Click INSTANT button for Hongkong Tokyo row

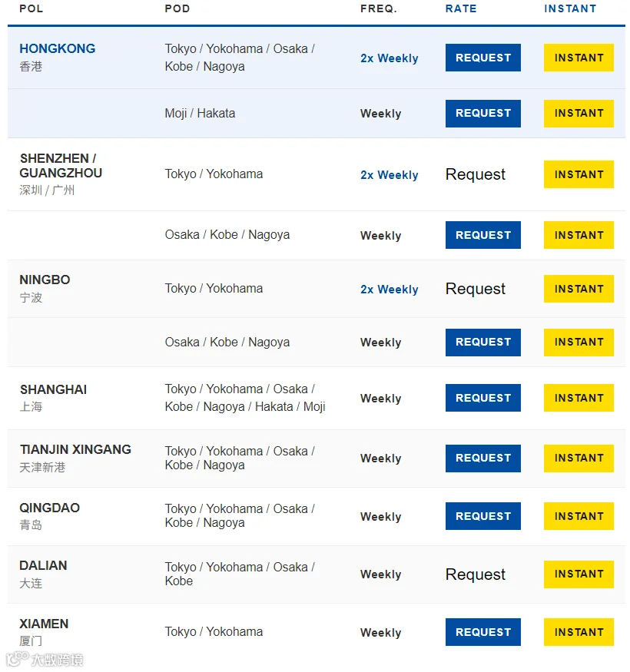click(578, 58)
